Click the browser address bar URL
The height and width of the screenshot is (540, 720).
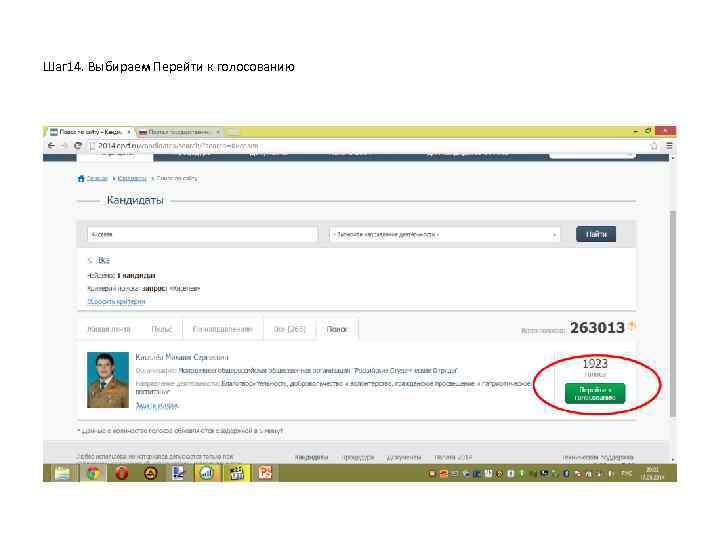pos(178,146)
